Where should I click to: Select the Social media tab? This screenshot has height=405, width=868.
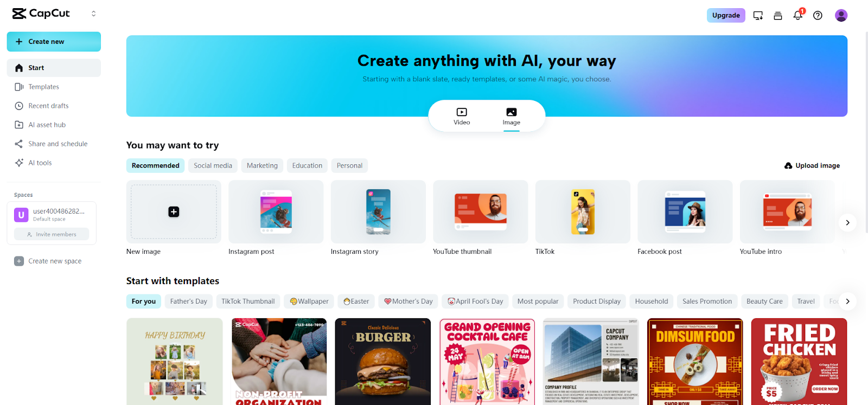point(213,165)
